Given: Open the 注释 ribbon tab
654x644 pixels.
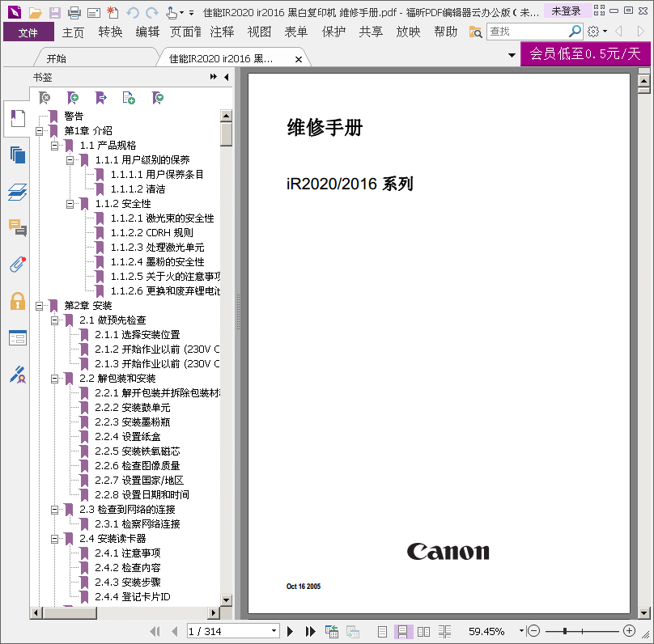Looking at the screenshot, I should pyautogui.click(x=223, y=32).
